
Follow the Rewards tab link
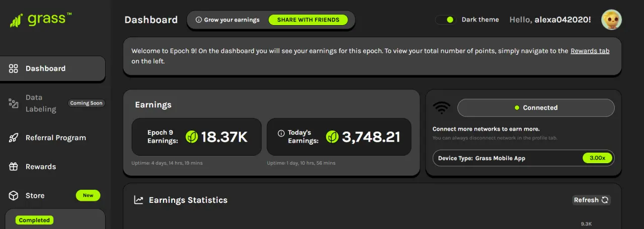tap(590, 51)
